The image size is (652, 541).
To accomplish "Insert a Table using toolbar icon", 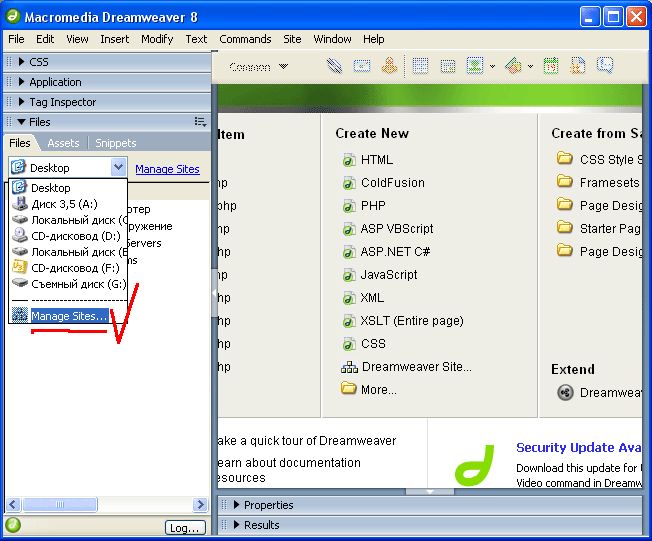I will click(x=420, y=66).
